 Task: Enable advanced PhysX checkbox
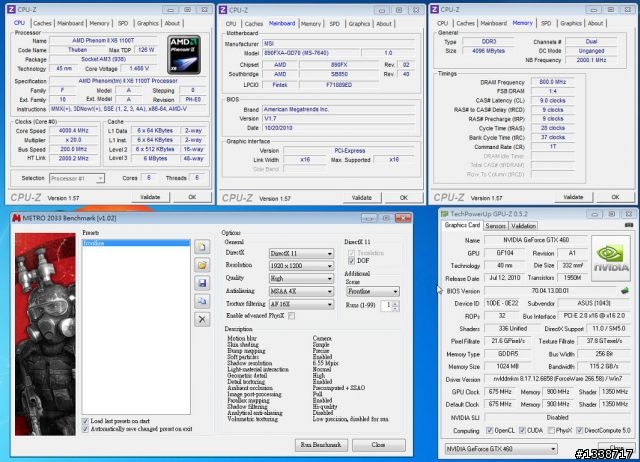[291, 315]
